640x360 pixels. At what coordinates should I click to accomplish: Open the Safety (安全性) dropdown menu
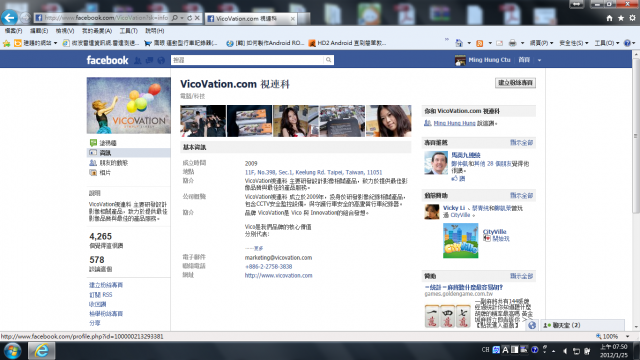click(573, 43)
